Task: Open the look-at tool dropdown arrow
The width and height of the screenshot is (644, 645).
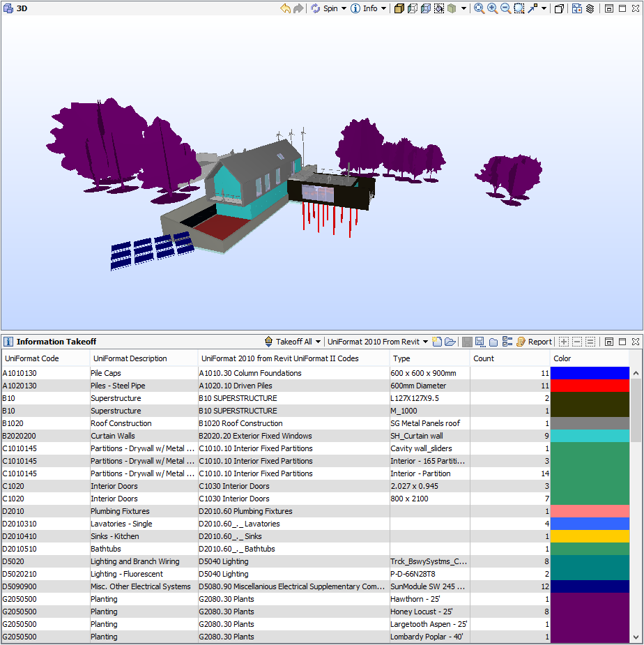Action: click(544, 8)
